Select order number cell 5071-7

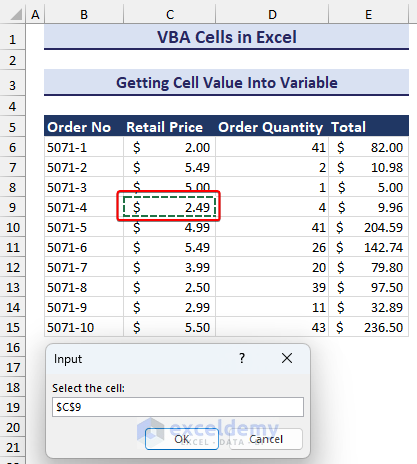click(84, 267)
